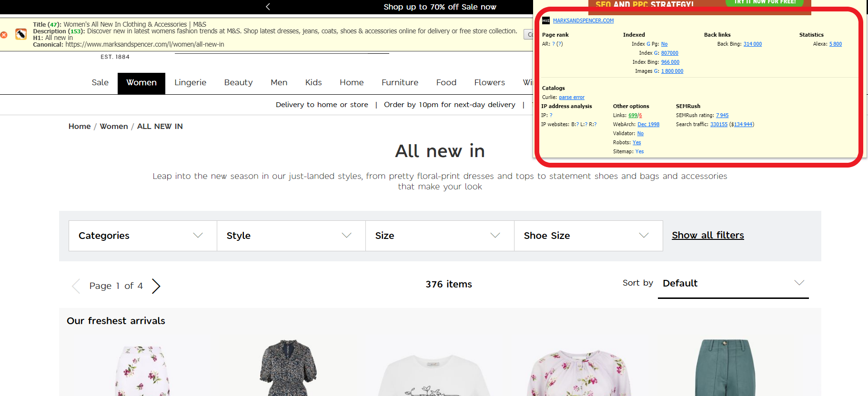Viewport: 868px width, 396px height.
Task: Go to previous page with left chevron
Action: coord(76,286)
